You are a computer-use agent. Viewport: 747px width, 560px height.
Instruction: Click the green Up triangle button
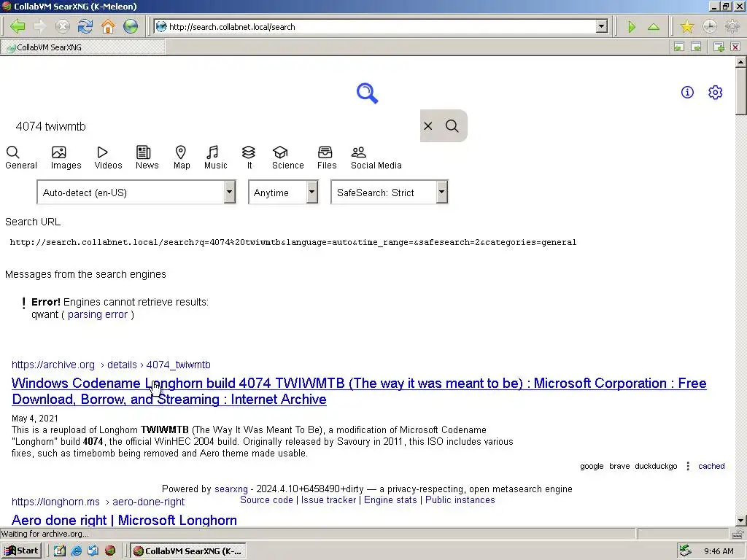pyautogui.click(x=654, y=27)
